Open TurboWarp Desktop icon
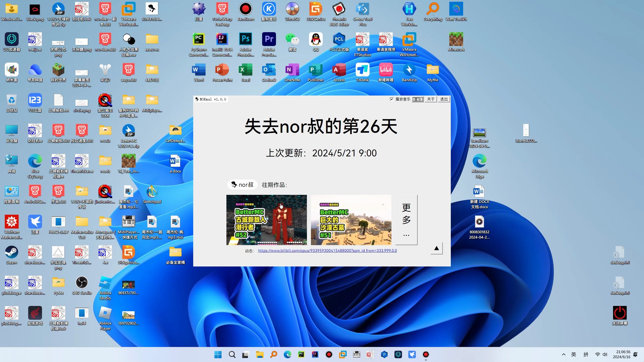This screenshot has width=644, height=362. point(222,15)
